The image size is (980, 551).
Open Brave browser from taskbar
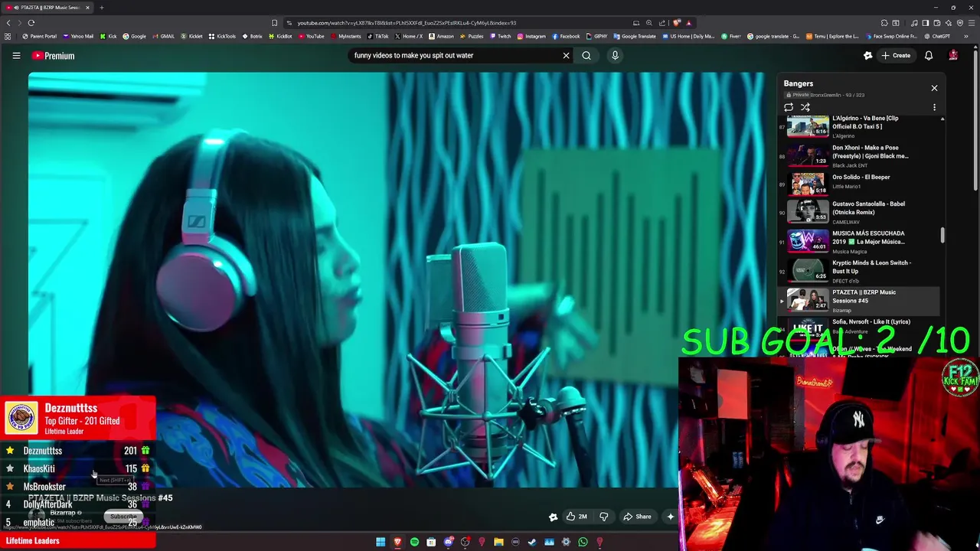pyautogui.click(x=397, y=542)
